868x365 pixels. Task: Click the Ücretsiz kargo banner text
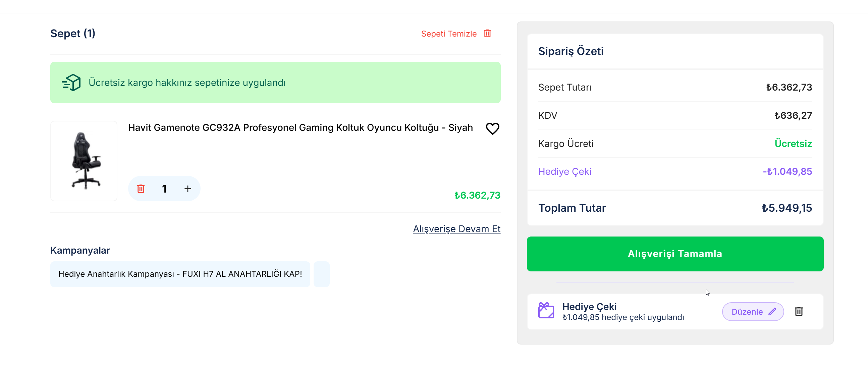tap(187, 83)
